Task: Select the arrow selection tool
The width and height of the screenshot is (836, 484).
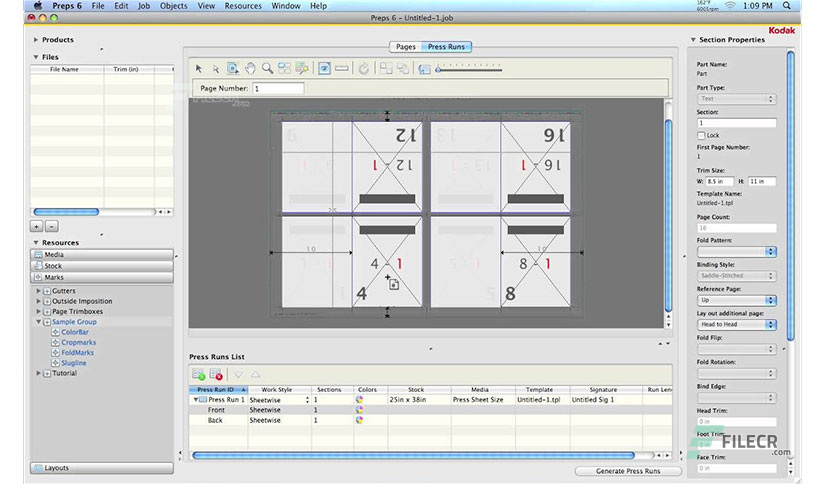Action: (199, 68)
